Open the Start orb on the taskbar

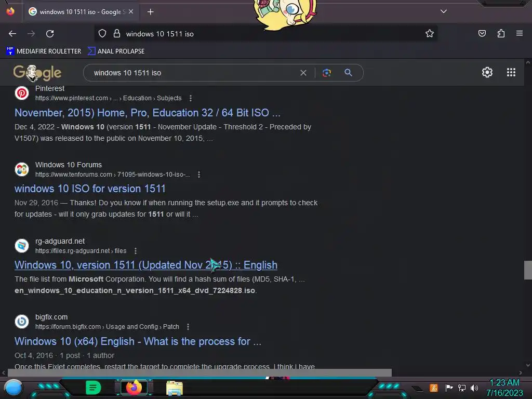tap(14, 388)
